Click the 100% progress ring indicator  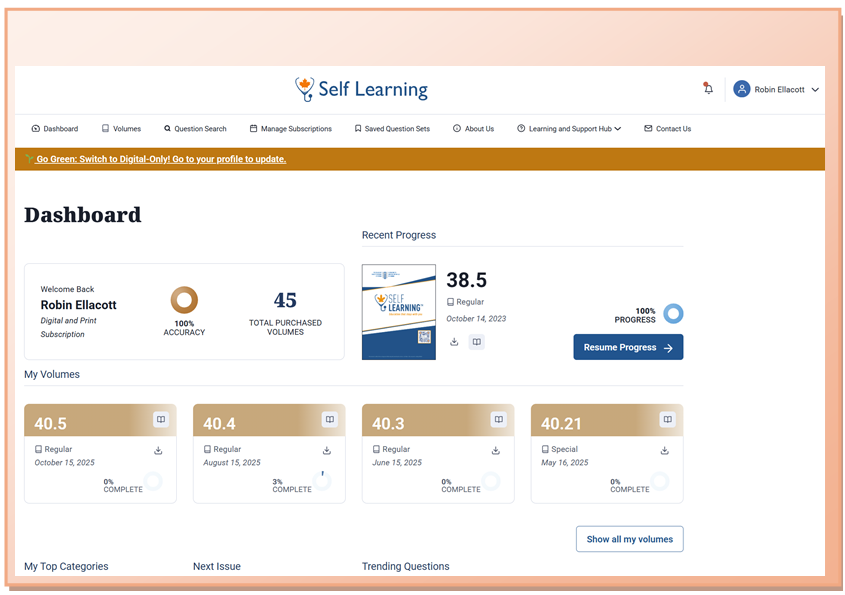674,314
